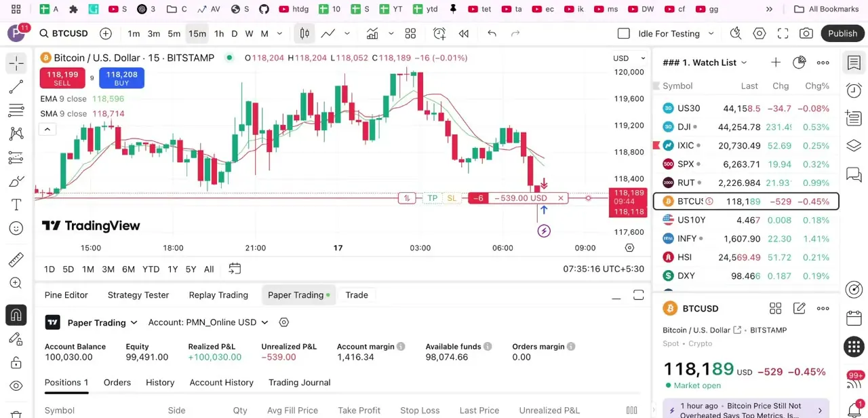Viewport: 868px width, 418px height.
Task: Select the pattern drawing tool
Action: 16,134
